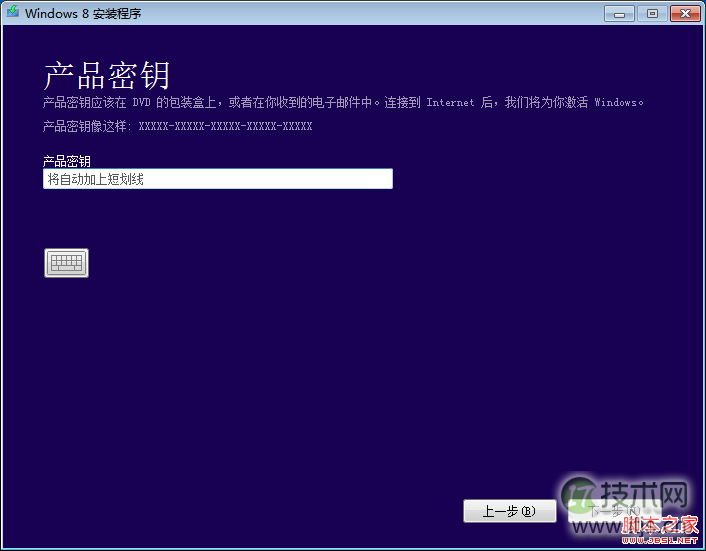
Task: Click the 产品密钥 heading text
Action: coord(107,76)
